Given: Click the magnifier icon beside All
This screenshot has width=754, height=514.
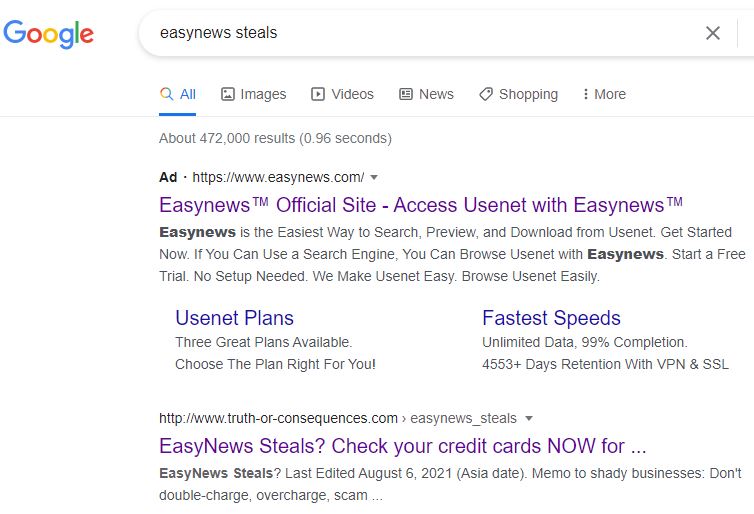Looking at the screenshot, I should coord(166,93).
